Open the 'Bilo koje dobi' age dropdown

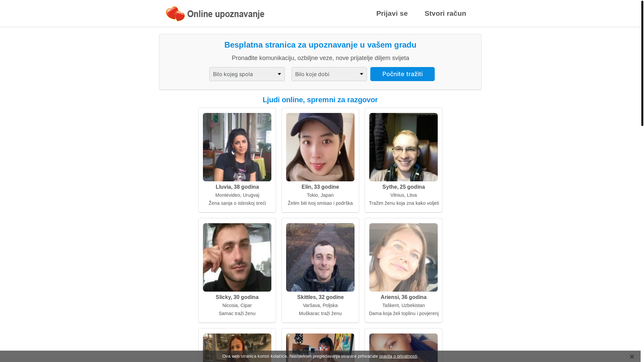point(329,74)
